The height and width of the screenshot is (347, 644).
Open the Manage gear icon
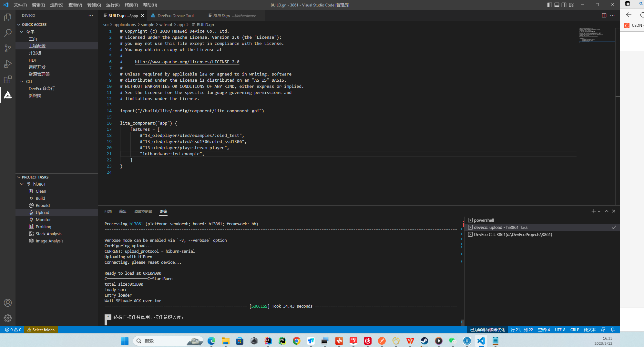click(x=8, y=318)
